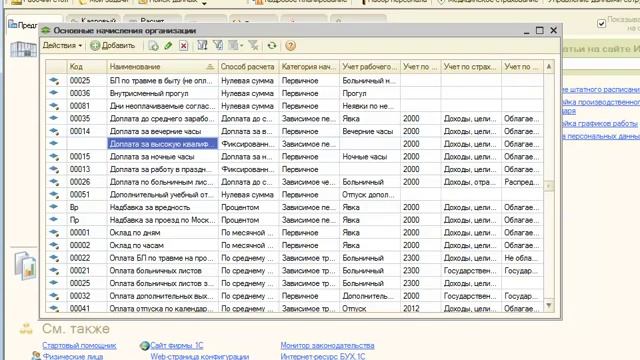Click Вечерние часы cell
This screenshot has width=640, height=360.
(x=369, y=131)
